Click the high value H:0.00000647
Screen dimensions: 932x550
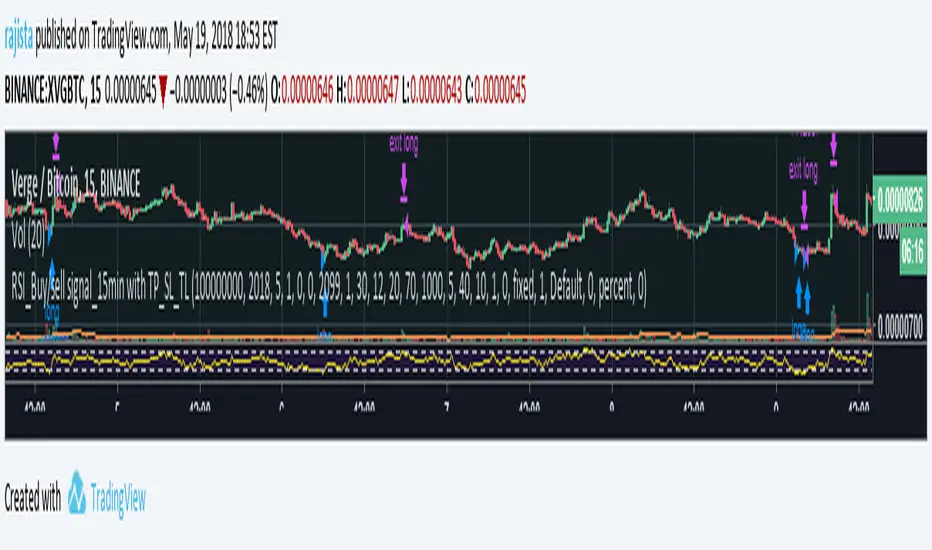(368, 92)
